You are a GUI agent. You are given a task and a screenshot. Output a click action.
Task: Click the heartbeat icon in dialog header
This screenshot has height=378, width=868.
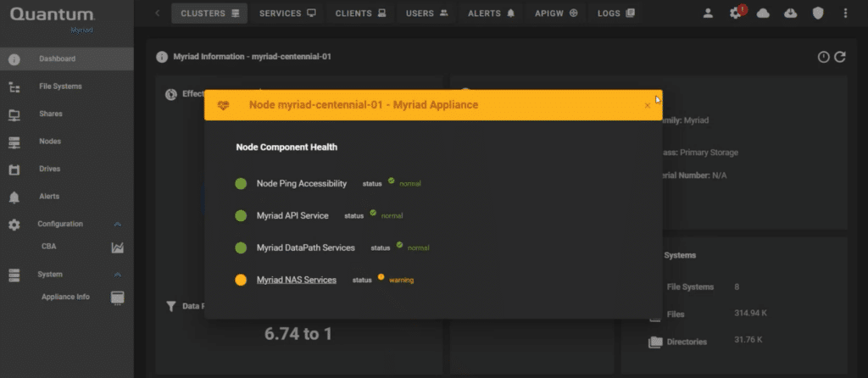coord(223,105)
